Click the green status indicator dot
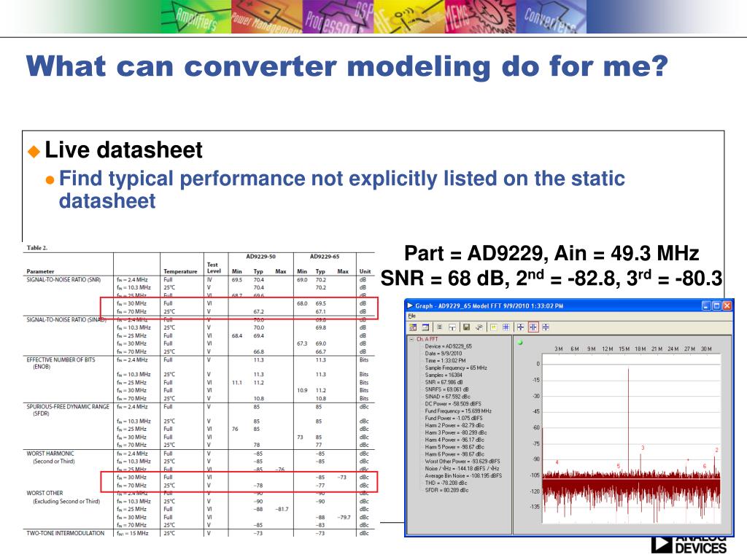Image resolution: width=747 pixels, height=560 pixels. [x=520, y=343]
